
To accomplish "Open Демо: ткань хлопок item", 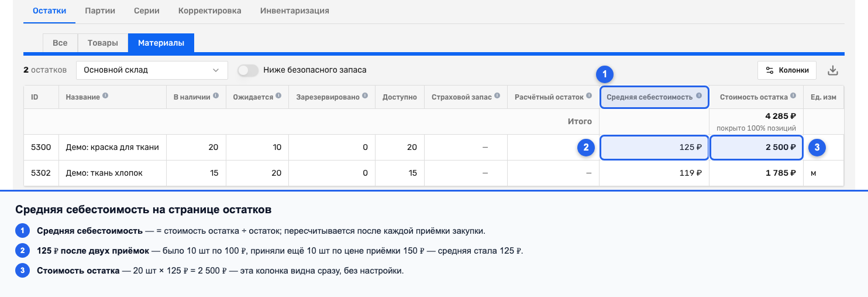I will (x=104, y=173).
